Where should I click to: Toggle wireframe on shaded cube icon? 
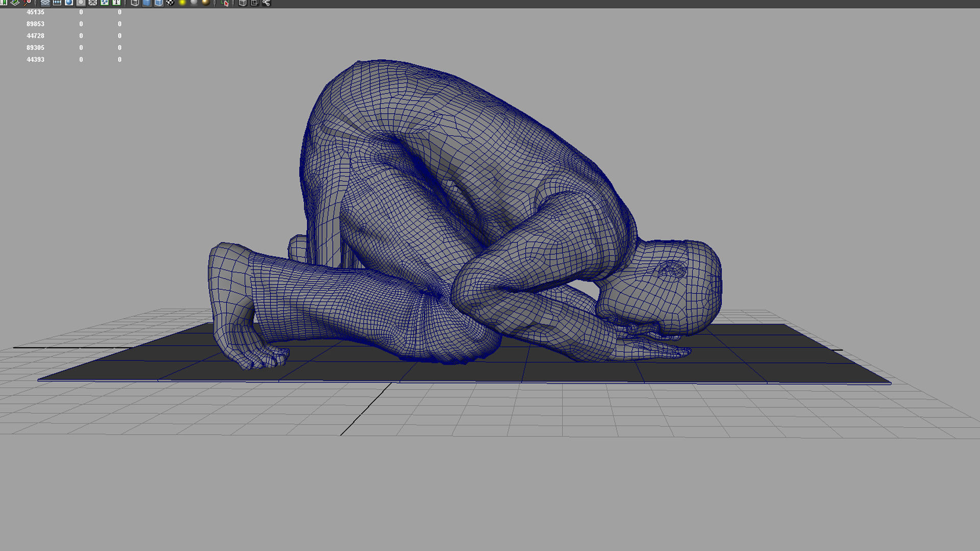coord(159,3)
